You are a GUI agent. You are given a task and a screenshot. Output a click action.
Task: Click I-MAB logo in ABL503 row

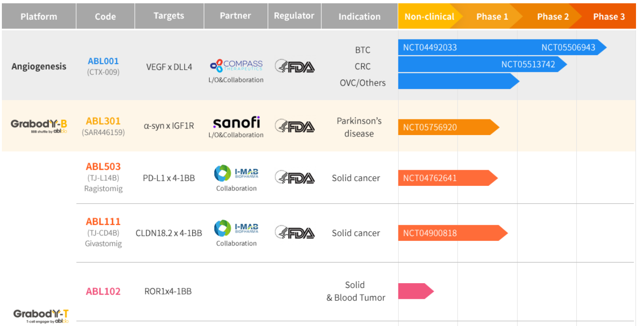click(x=236, y=173)
